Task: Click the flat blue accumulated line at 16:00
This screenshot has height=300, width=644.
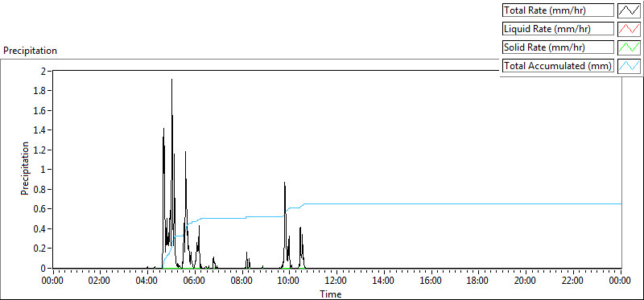Action: pyautogui.click(x=431, y=203)
